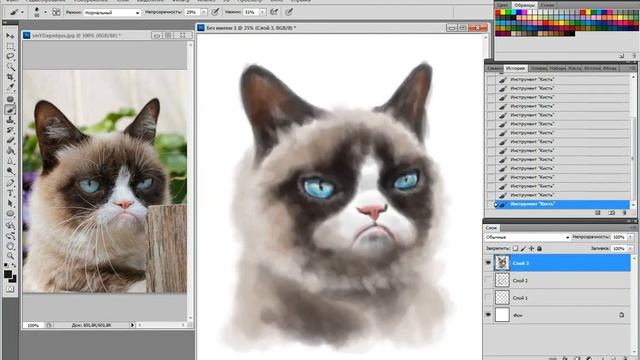Open the layer blend mode dropdown

coord(527,237)
